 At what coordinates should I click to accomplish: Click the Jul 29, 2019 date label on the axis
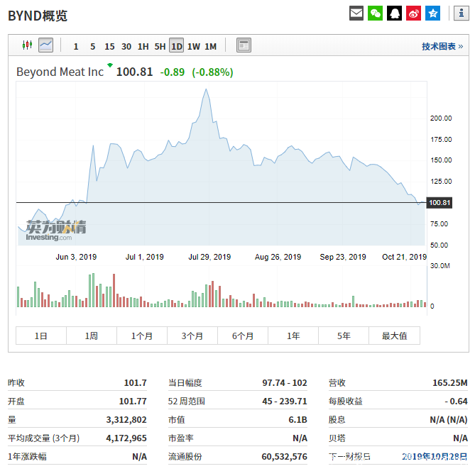point(209,257)
